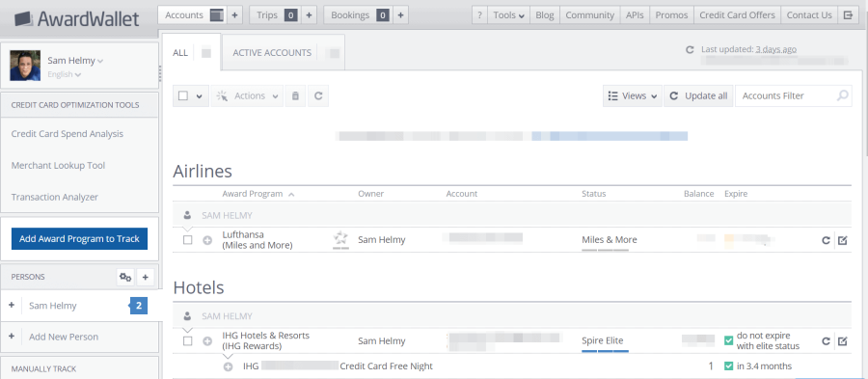This screenshot has height=379, width=868.
Task: Click the AwardWallet logo
Action: click(76, 19)
